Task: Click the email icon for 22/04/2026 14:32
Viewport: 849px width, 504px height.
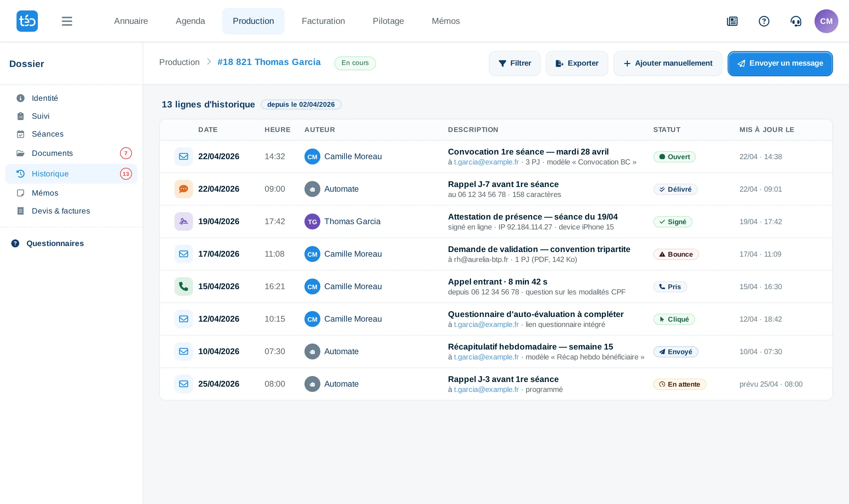Action: [x=184, y=157]
